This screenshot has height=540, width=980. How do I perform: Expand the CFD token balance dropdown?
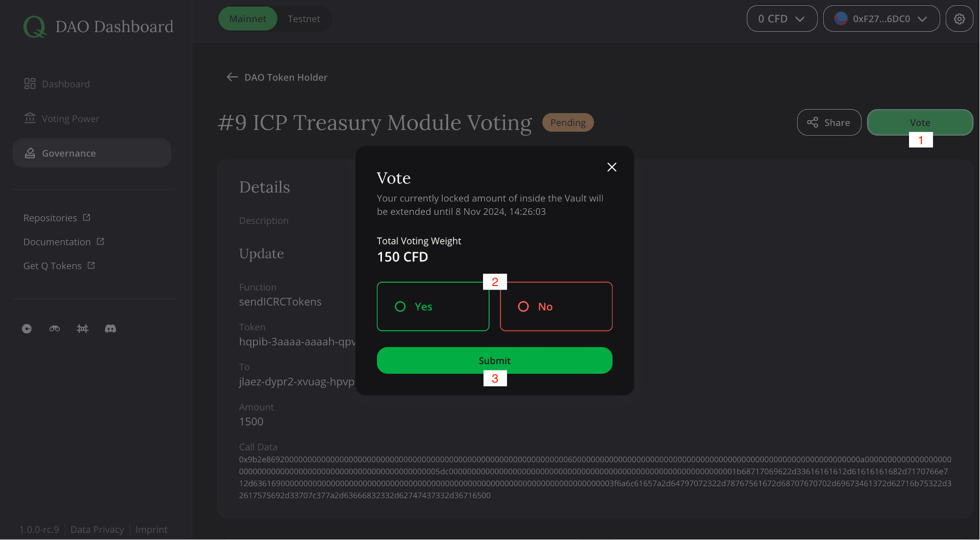point(781,18)
